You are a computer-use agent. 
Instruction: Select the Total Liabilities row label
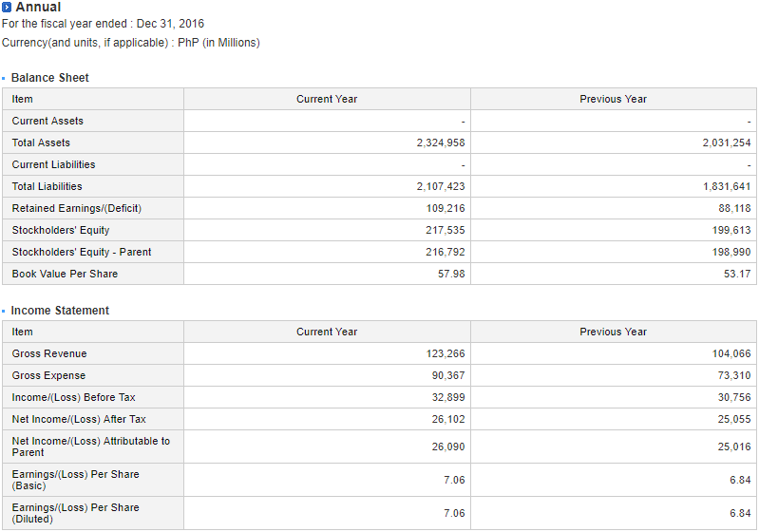[47, 186]
